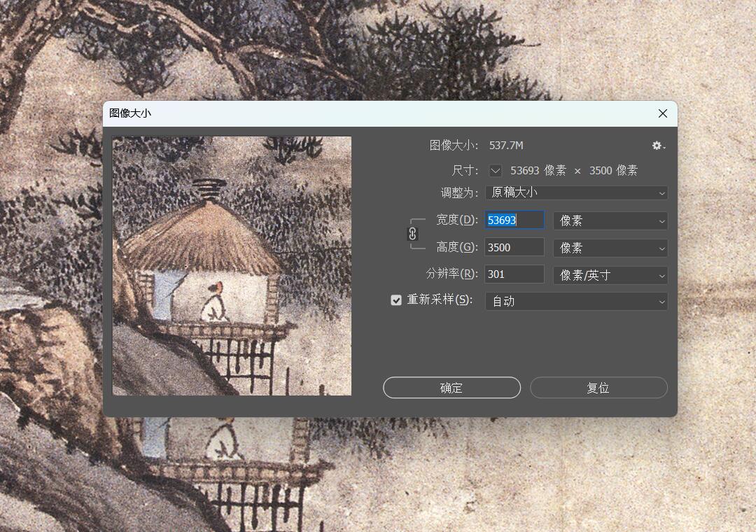Open the resample method 自动 dropdown

click(576, 302)
